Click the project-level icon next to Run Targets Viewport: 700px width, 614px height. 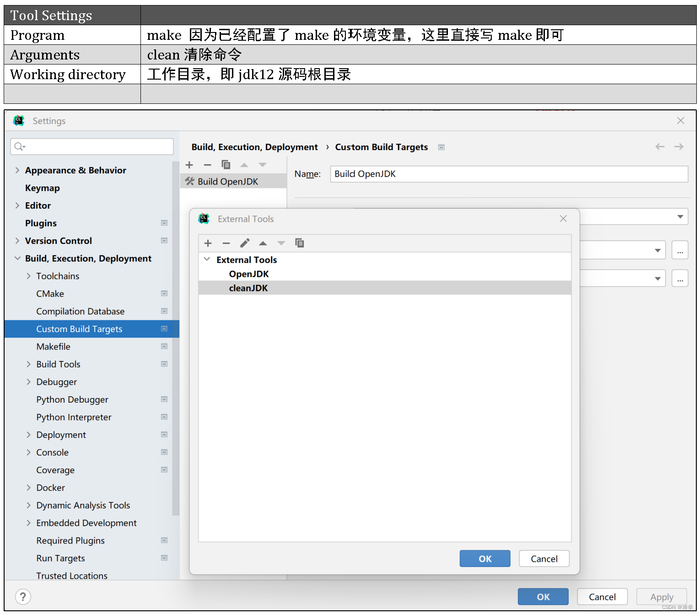[x=164, y=558]
